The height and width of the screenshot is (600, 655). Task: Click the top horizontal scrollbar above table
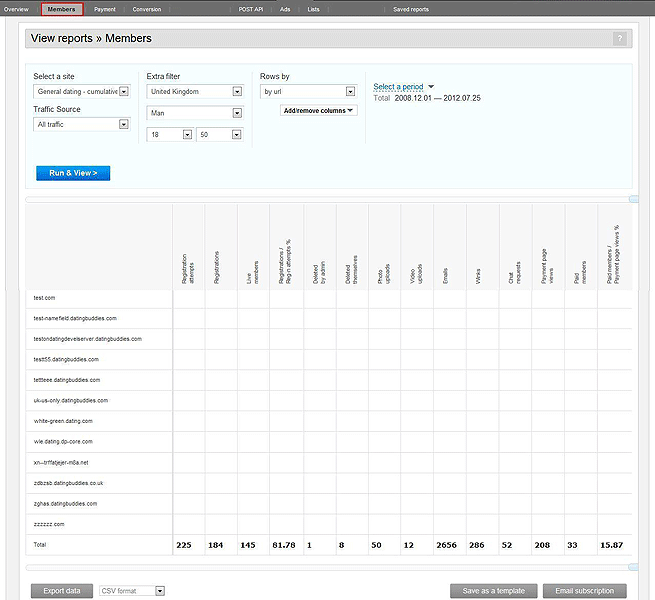pyautogui.click(x=332, y=200)
